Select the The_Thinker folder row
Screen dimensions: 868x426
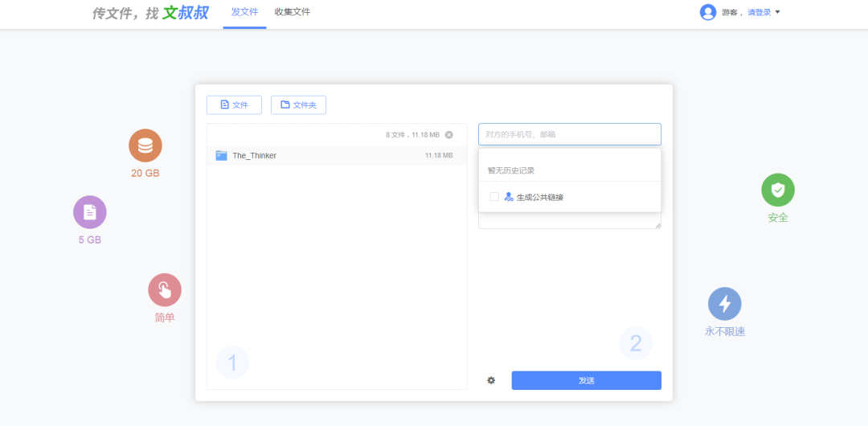[x=336, y=156]
